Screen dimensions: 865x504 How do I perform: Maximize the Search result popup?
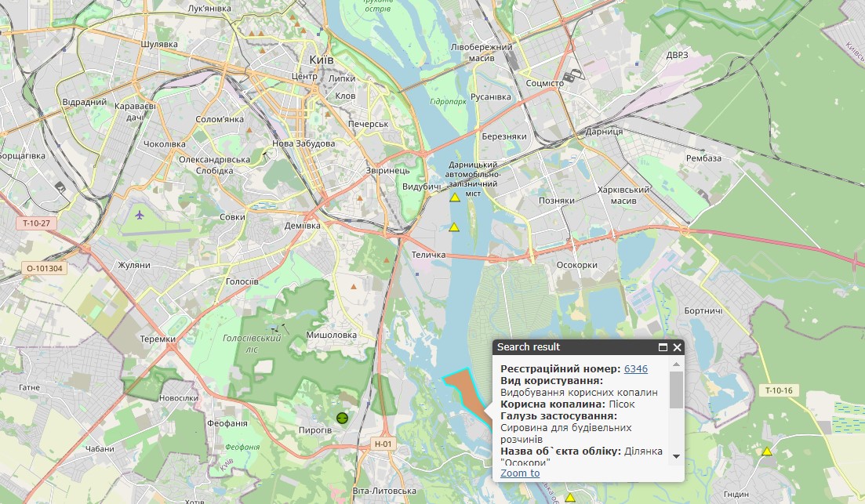tap(663, 347)
